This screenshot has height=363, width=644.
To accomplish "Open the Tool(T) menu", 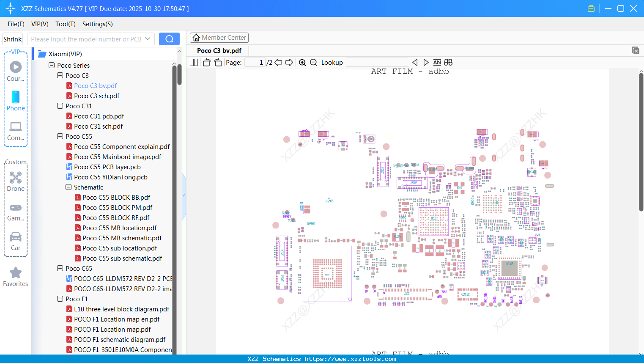I will point(66,24).
